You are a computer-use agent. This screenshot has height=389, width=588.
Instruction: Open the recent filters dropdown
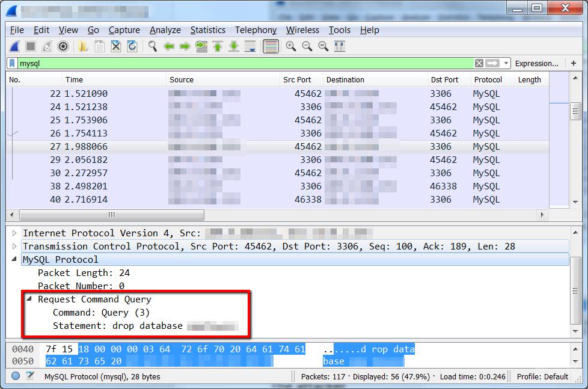pyautogui.click(x=506, y=63)
